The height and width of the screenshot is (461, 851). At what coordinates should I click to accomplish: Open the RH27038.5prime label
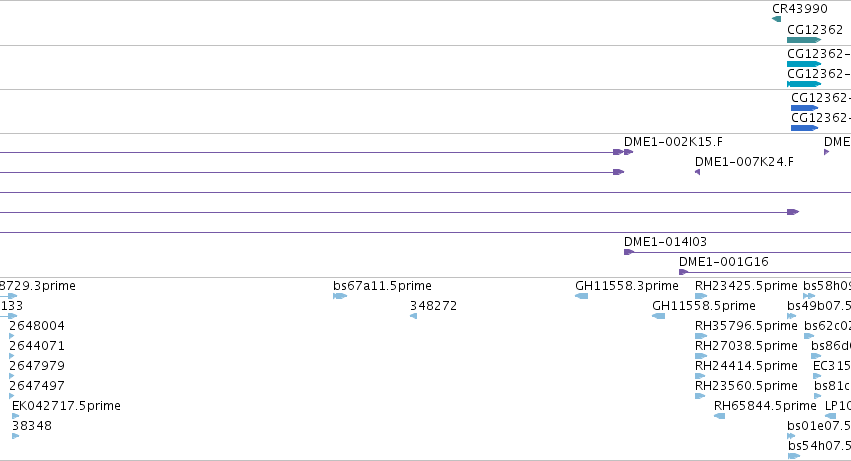[x=746, y=346]
